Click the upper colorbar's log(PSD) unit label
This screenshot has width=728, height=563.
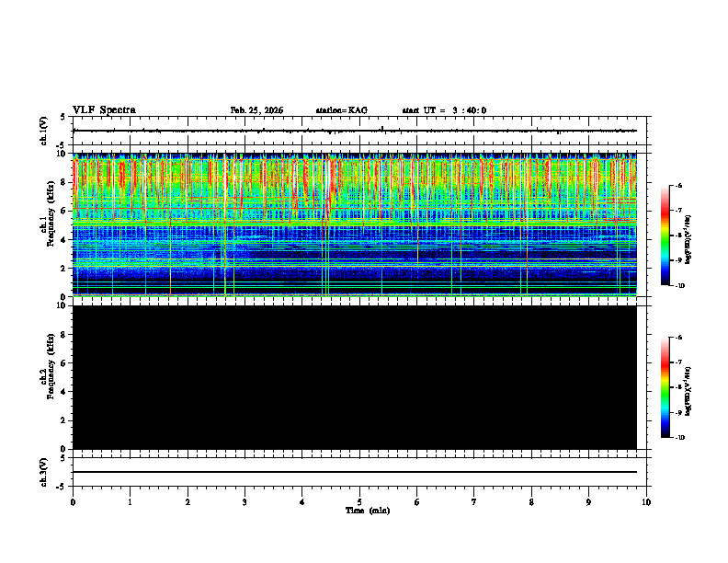[688, 240]
